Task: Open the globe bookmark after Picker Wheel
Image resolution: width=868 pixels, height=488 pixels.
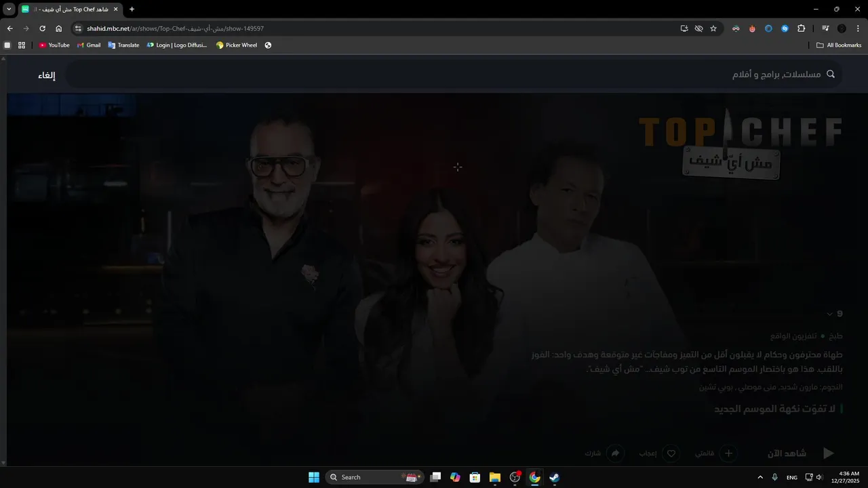Action: pos(268,45)
